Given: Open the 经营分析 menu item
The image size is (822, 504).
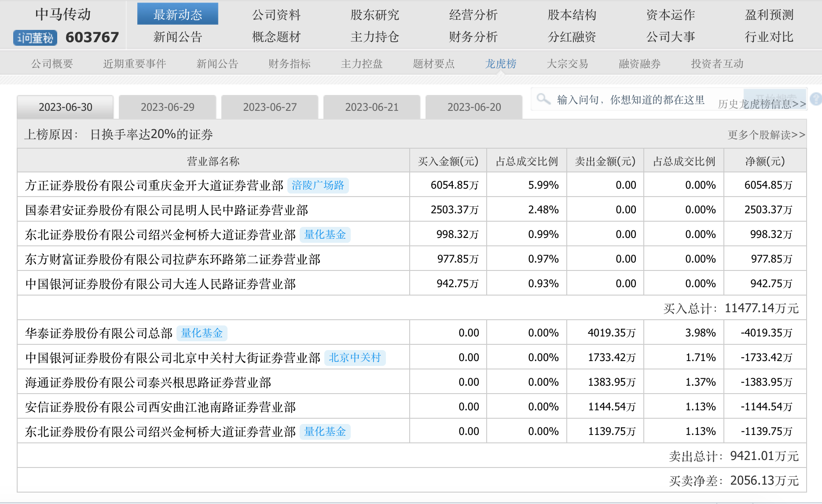Looking at the screenshot, I should [x=473, y=15].
